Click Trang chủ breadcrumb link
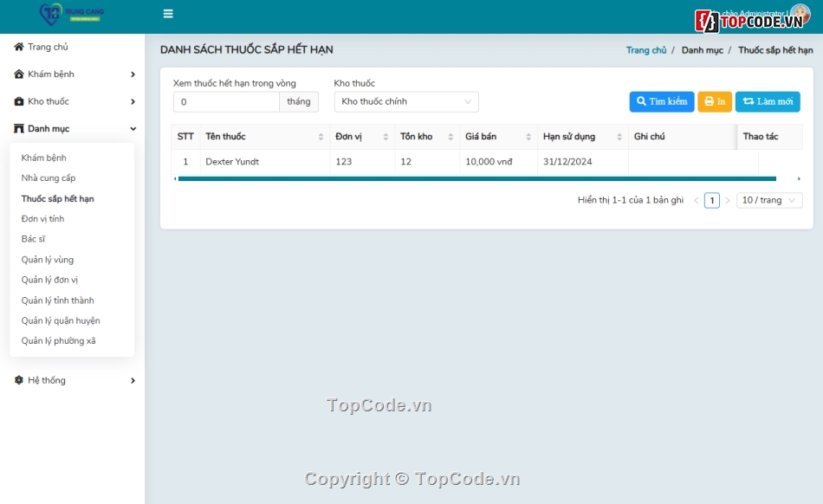 point(646,50)
